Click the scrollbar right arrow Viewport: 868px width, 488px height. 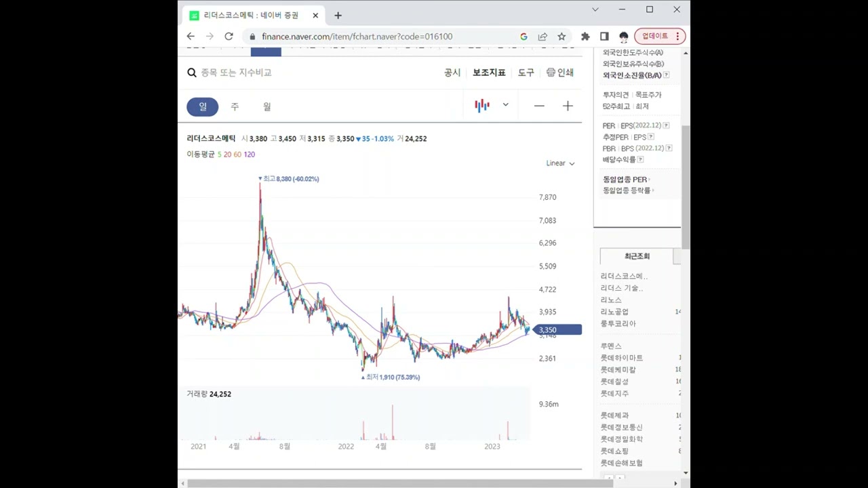(x=675, y=483)
